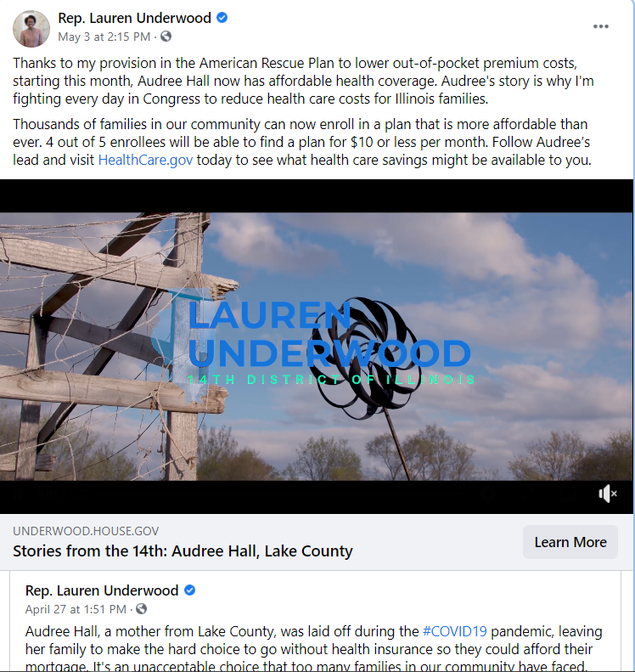The height and width of the screenshot is (672, 635).
Task: Click the globe audience icon next to May 3
Action: [x=166, y=37]
